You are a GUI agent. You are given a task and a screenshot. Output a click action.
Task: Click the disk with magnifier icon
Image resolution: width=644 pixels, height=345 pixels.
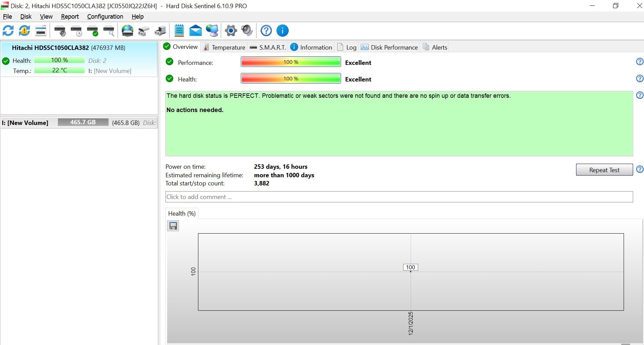coord(109,31)
